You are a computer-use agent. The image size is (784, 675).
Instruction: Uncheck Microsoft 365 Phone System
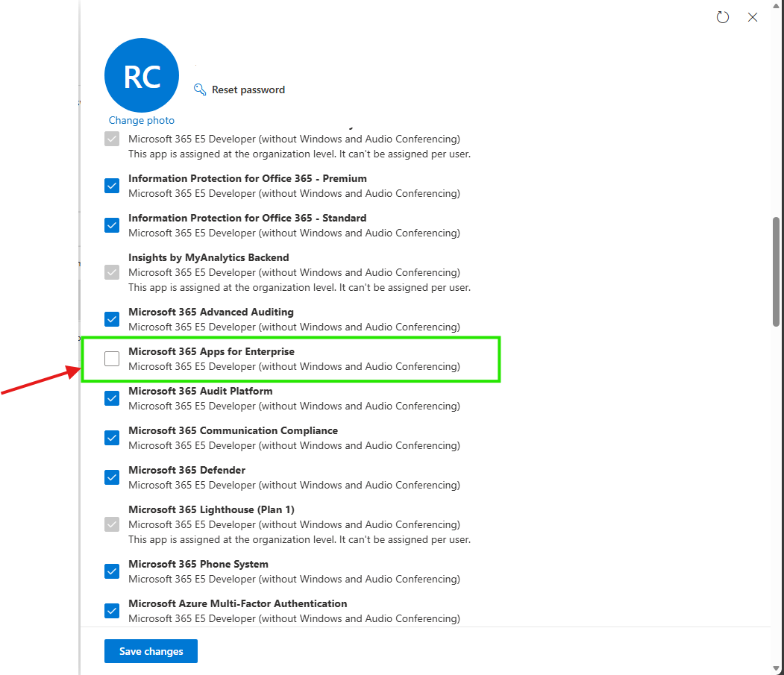(x=112, y=571)
